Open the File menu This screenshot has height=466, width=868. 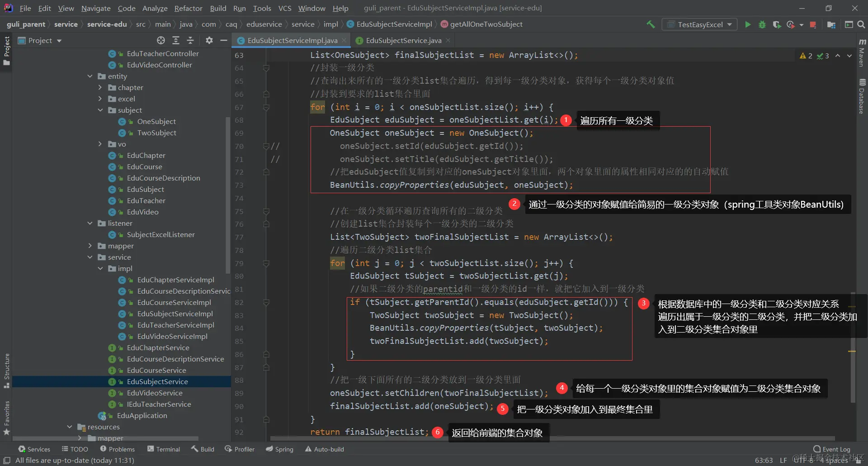25,8
